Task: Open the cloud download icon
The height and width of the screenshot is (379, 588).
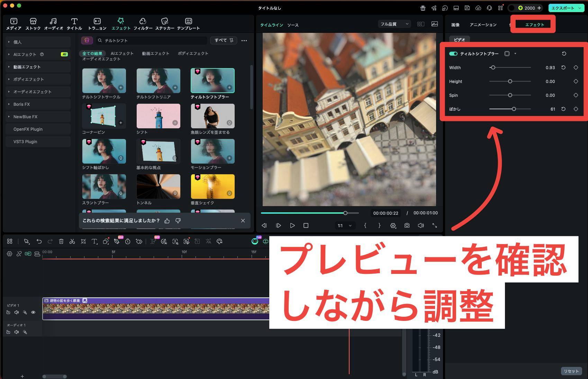Action: pos(478,8)
